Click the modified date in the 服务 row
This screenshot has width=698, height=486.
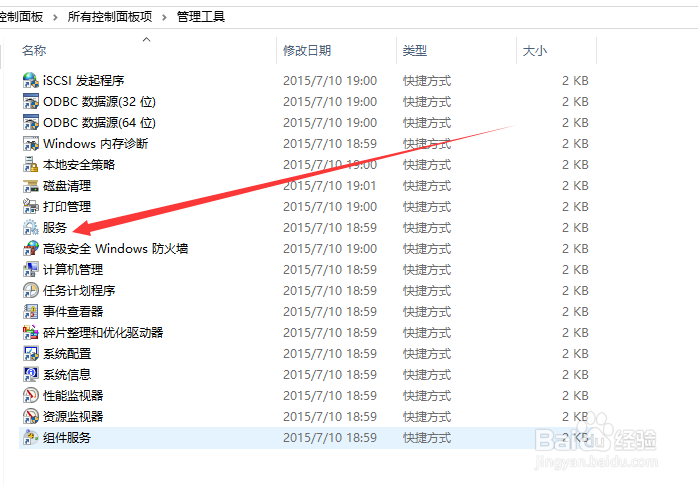click(330, 227)
